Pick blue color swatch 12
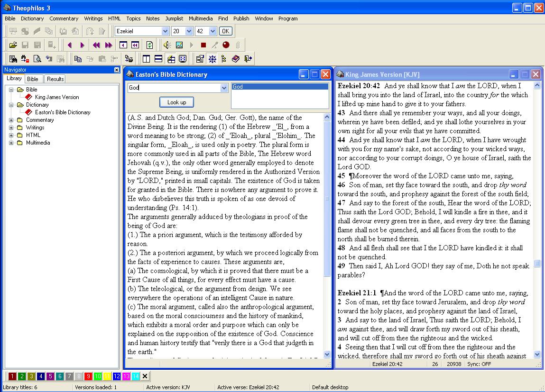 (116, 376)
